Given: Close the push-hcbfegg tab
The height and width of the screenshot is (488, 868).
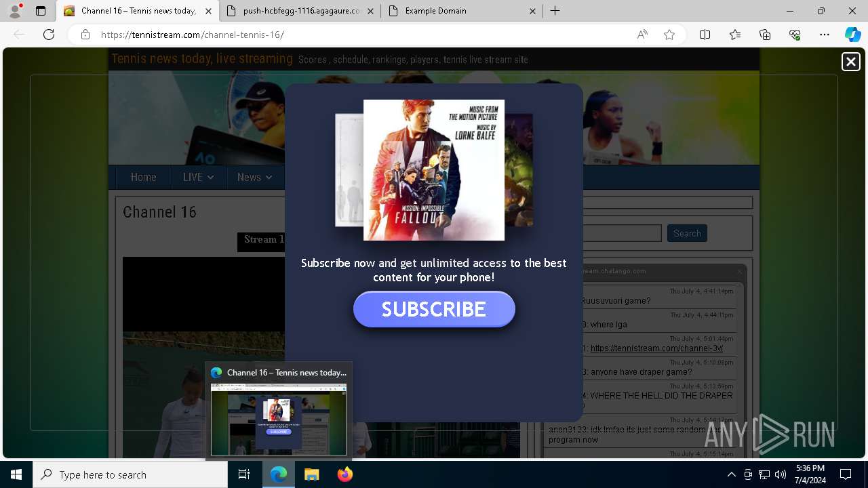Looking at the screenshot, I should pyautogui.click(x=371, y=11).
